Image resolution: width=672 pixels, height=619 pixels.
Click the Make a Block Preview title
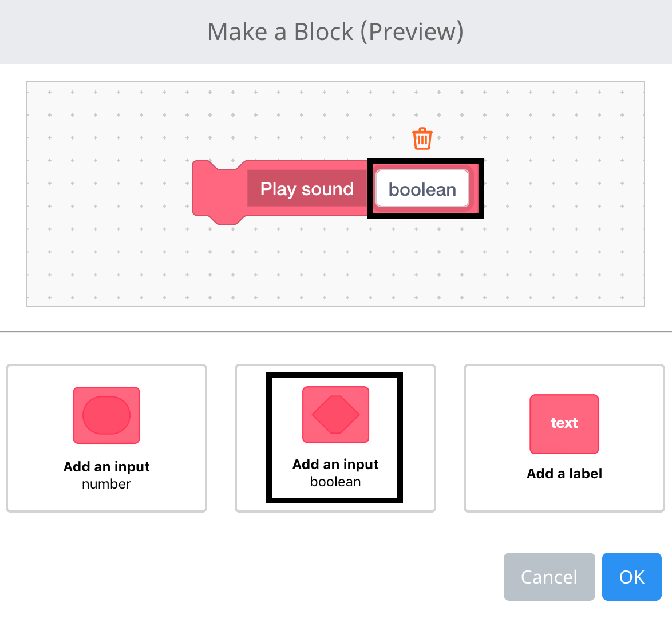pyautogui.click(x=335, y=31)
